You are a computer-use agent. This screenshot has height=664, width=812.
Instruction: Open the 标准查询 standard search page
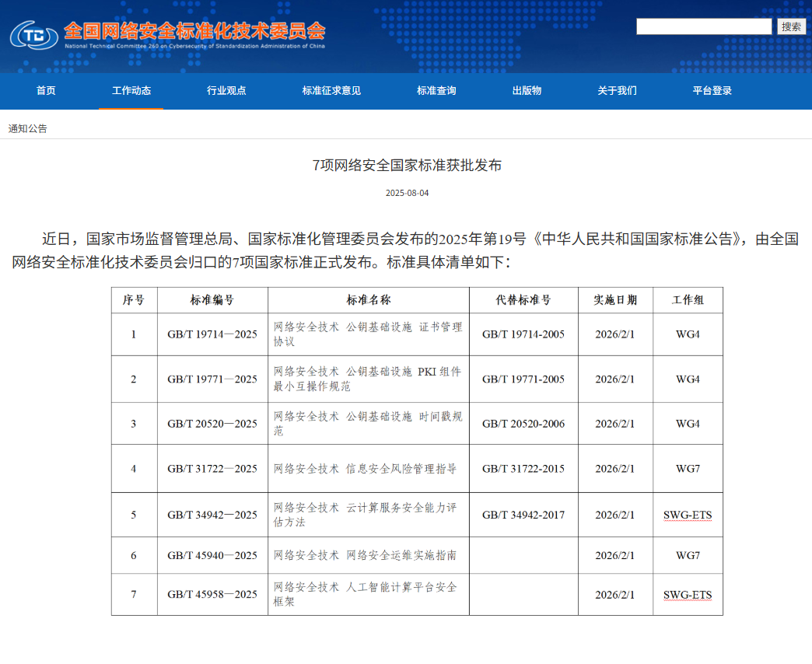[x=436, y=90]
